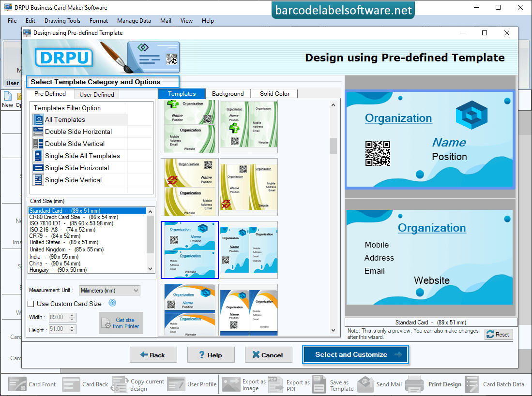Viewport: 532px width, 396px height.
Task: Click Select and Customize button
Action: pyautogui.click(x=355, y=354)
